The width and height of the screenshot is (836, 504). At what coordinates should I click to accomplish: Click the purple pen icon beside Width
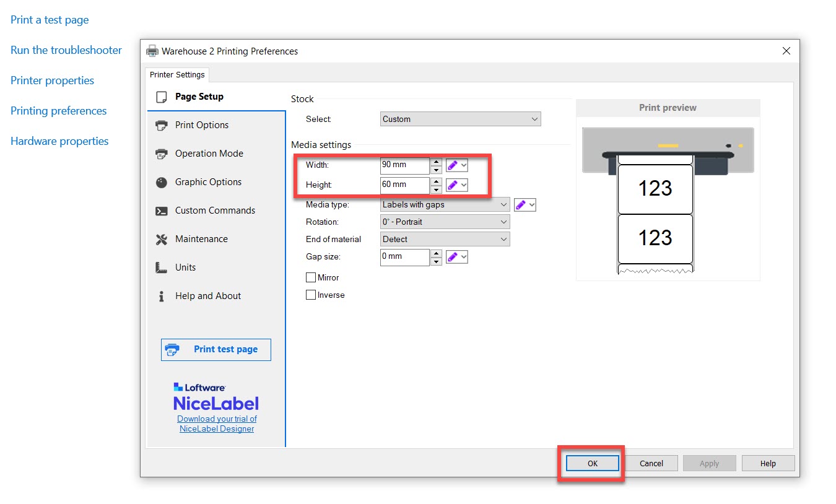click(453, 165)
